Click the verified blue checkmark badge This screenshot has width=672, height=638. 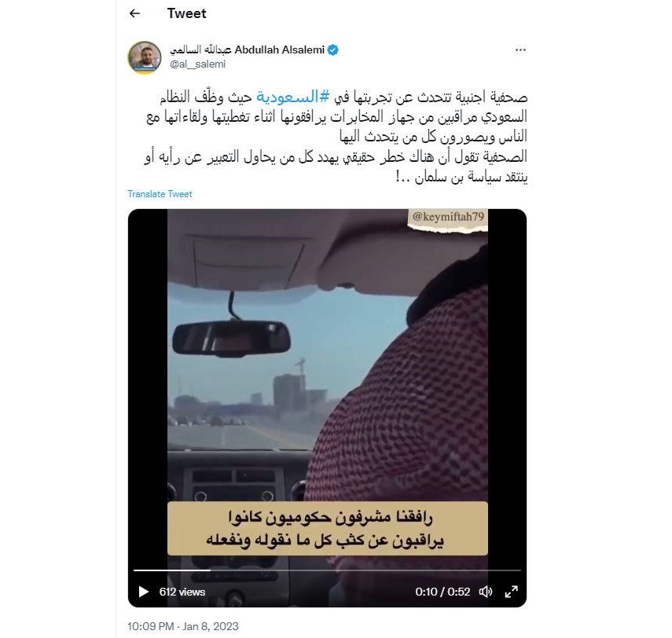[x=333, y=50]
